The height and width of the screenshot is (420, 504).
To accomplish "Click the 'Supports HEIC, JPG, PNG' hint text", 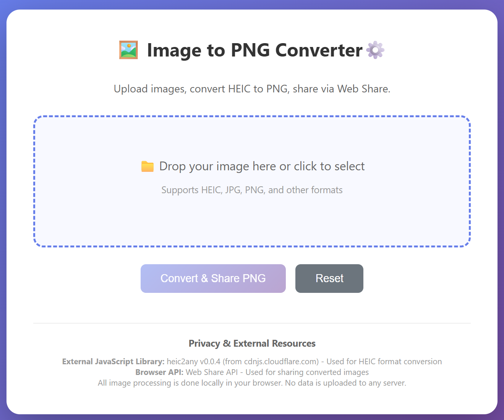I will [x=252, y=190].
